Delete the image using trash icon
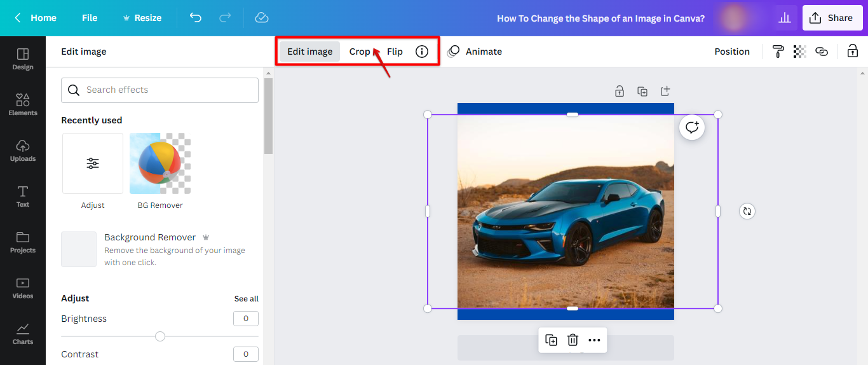868x365 pixels. coord(573,340)
